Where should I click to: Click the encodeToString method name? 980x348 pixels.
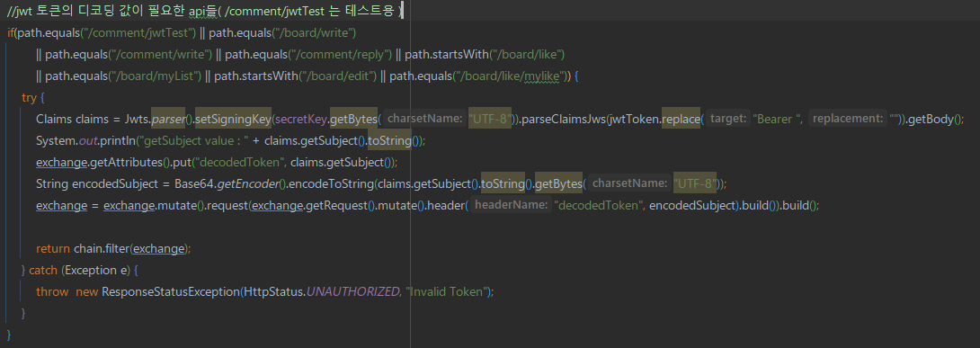[331, 183]
